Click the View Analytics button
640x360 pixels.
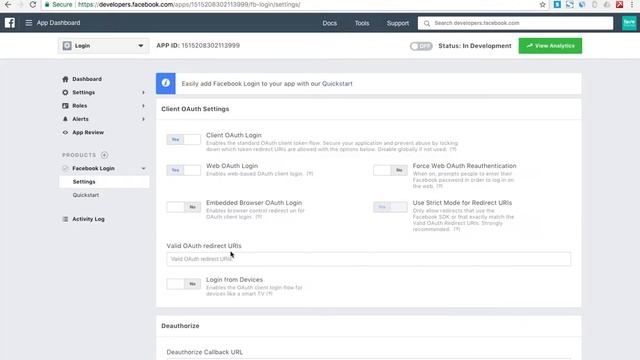point(550,46)
